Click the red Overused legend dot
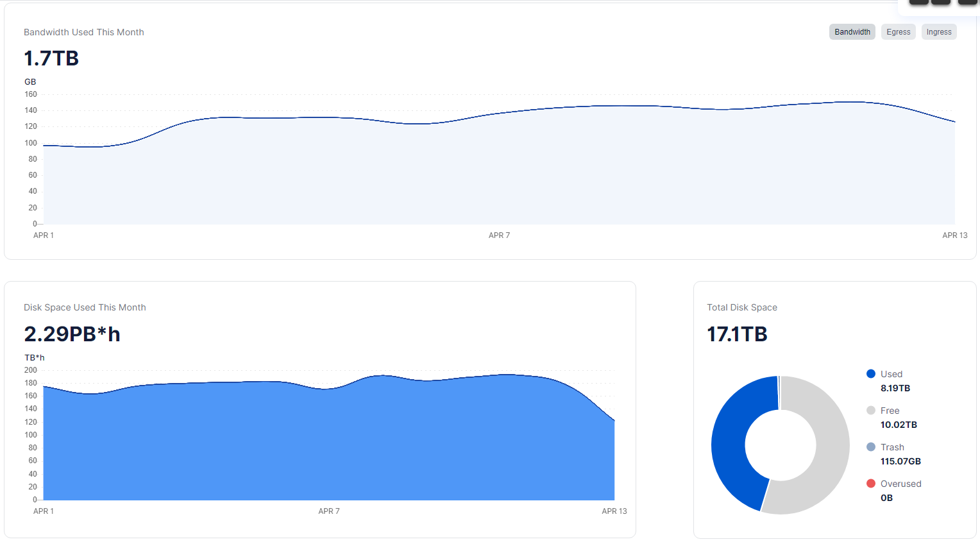This screenshot has width=980, height=544. (x=870, y=484)
